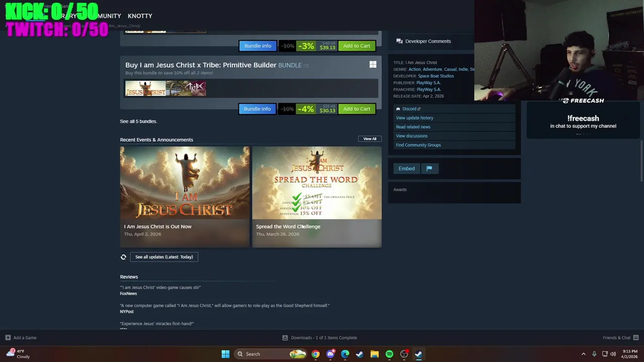Click the Discord icon in links list

click(x=398, y=109)
